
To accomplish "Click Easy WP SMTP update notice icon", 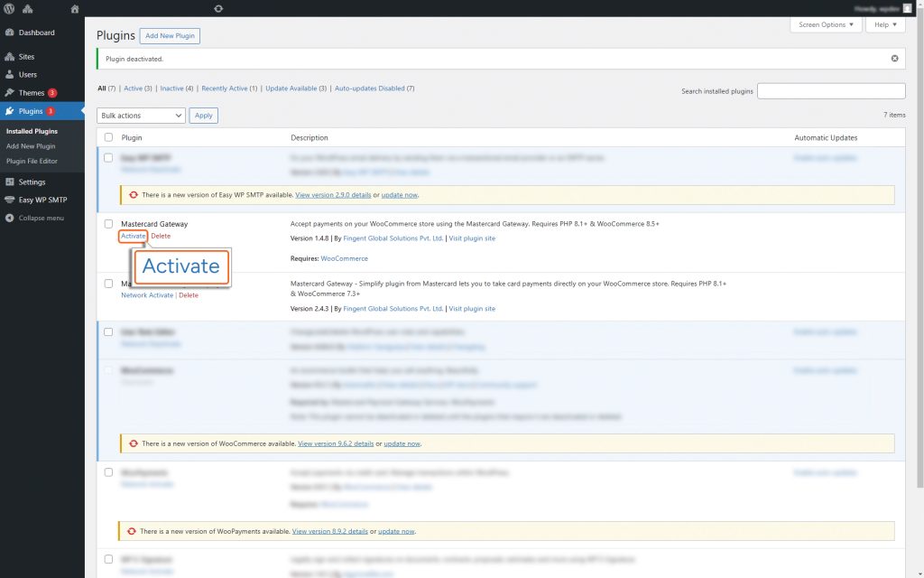I will (x=134, y=195).
